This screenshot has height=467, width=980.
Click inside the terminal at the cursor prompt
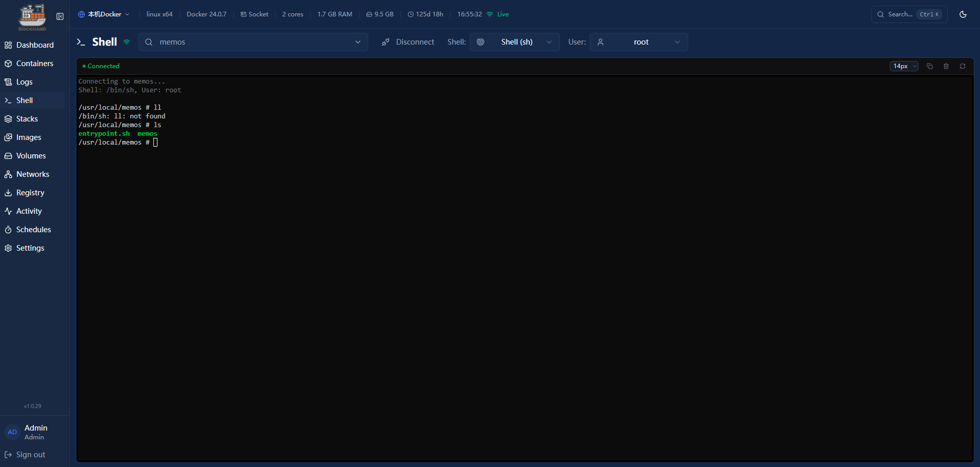(x=155, y=143)
